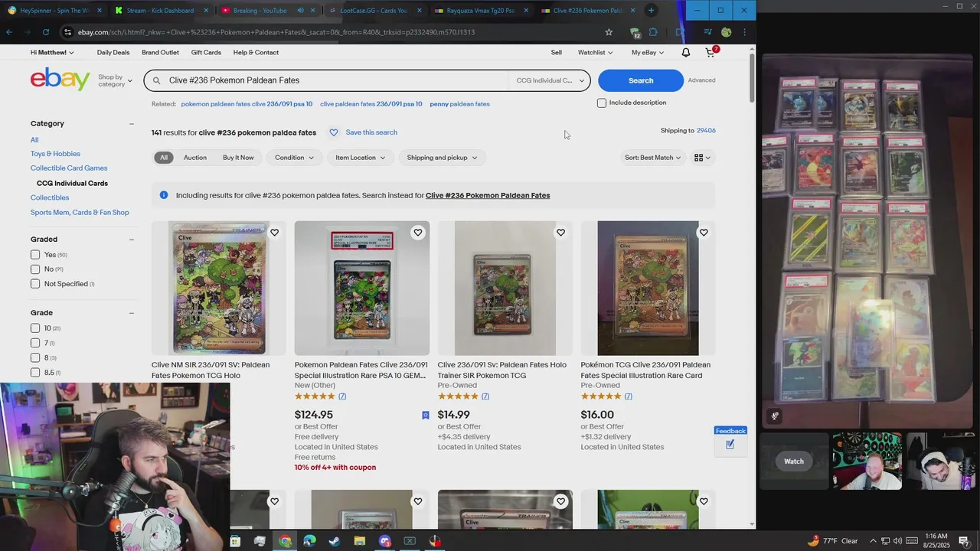This screenshot has height=551, width=980.
Task: Open Daily Deals link
Action: pos(113,52)
